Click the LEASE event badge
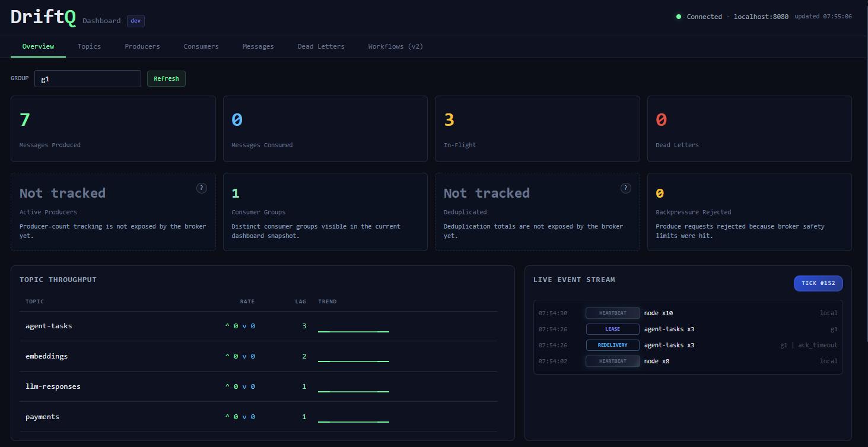The height and width of the screenshot is (447, 868). [x=612, y=329]
